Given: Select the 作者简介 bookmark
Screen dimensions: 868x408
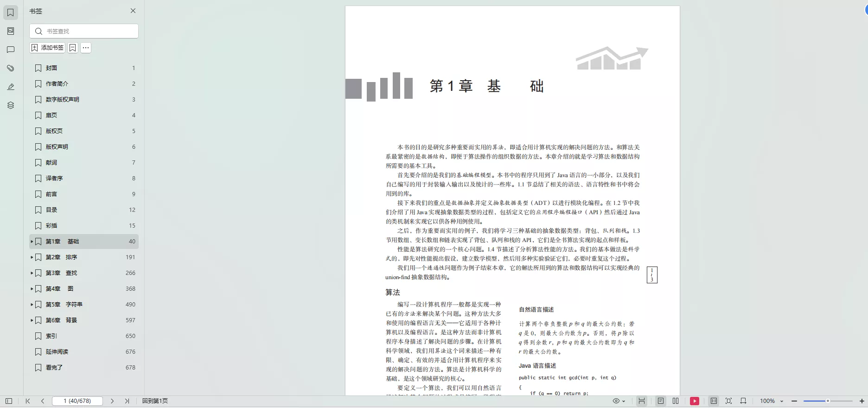Looking at the screenshot, I should pyautogui.click(x=84, y=84).
